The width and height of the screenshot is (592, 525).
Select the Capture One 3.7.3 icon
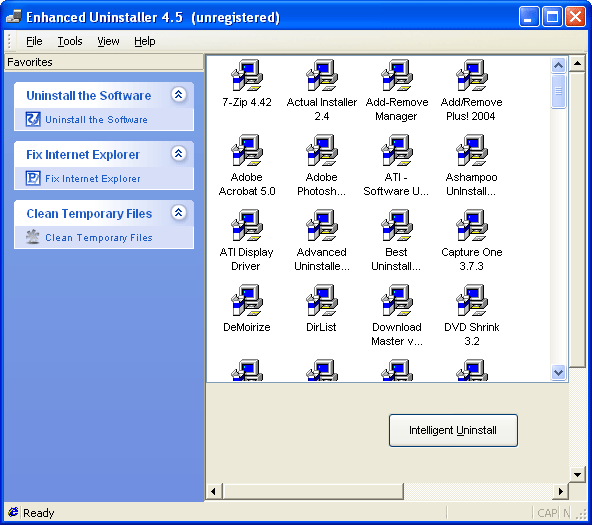(x=472, y=225)
